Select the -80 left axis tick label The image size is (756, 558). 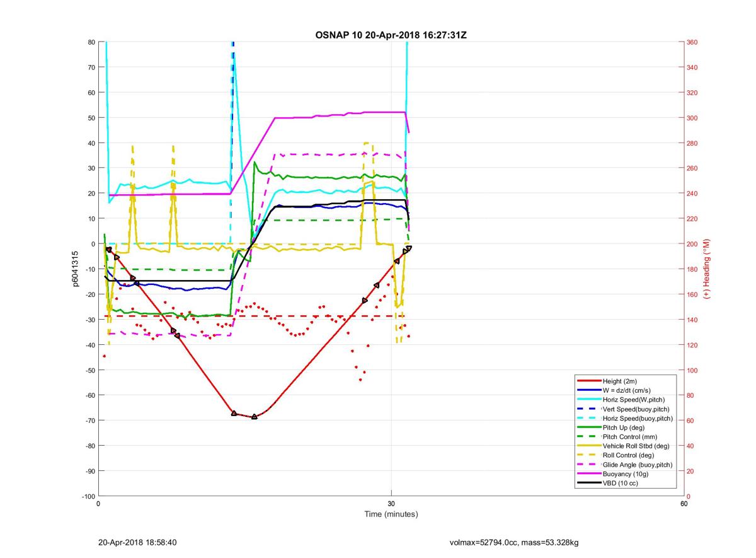pyautogui.click(x=89, y=446)
